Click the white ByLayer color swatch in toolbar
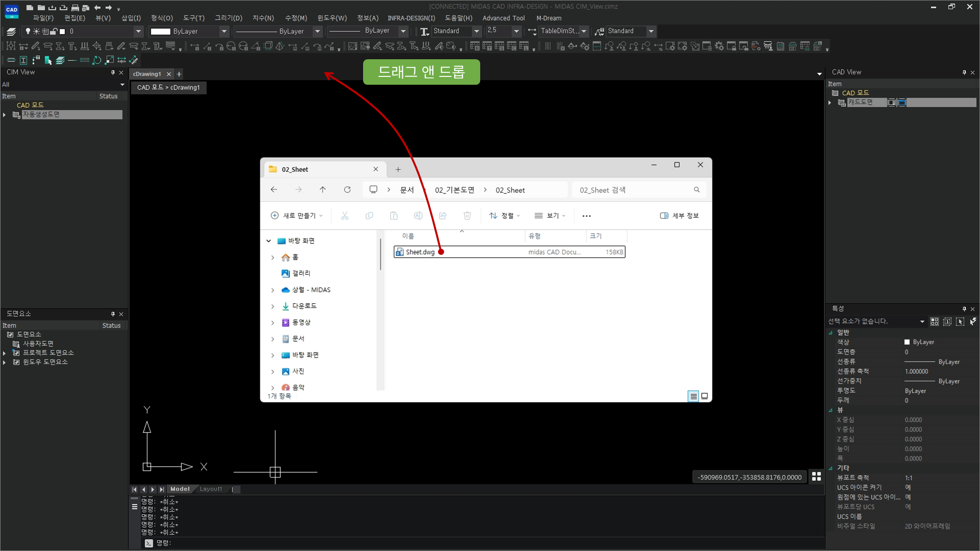This screenshot has height=551, width=980. tap(160, 31)
